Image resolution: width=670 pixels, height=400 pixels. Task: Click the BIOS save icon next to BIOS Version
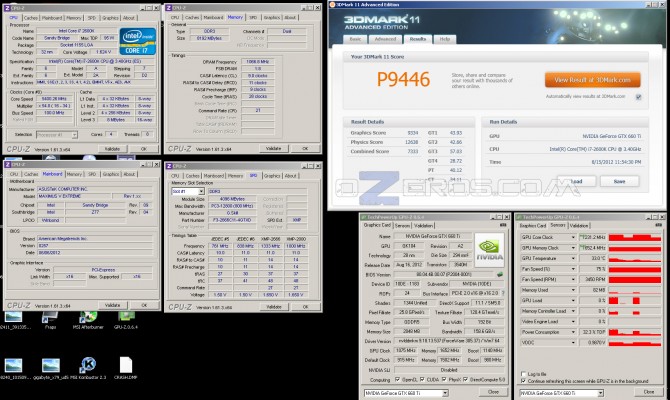pyautogui.click(x=500, y=274)
